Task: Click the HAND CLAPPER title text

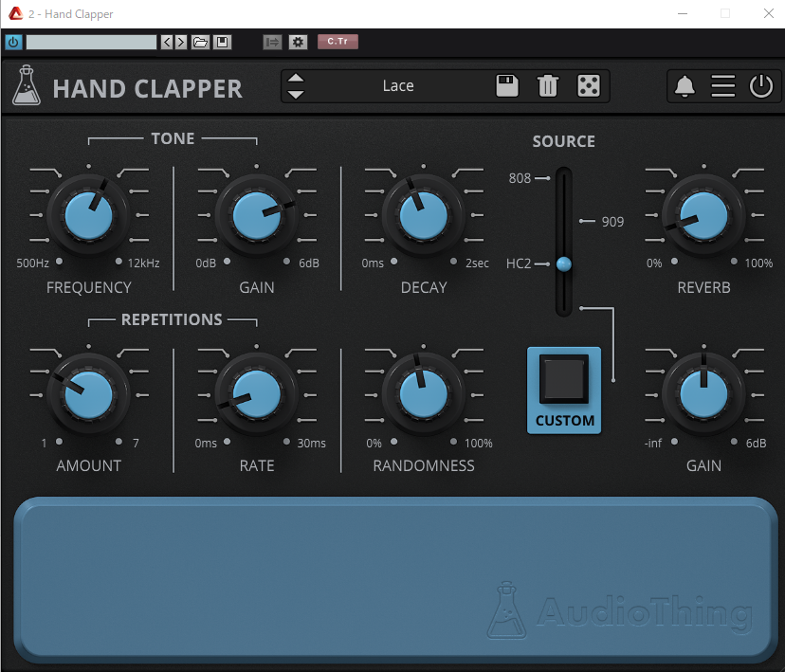Action: point(148,89)
